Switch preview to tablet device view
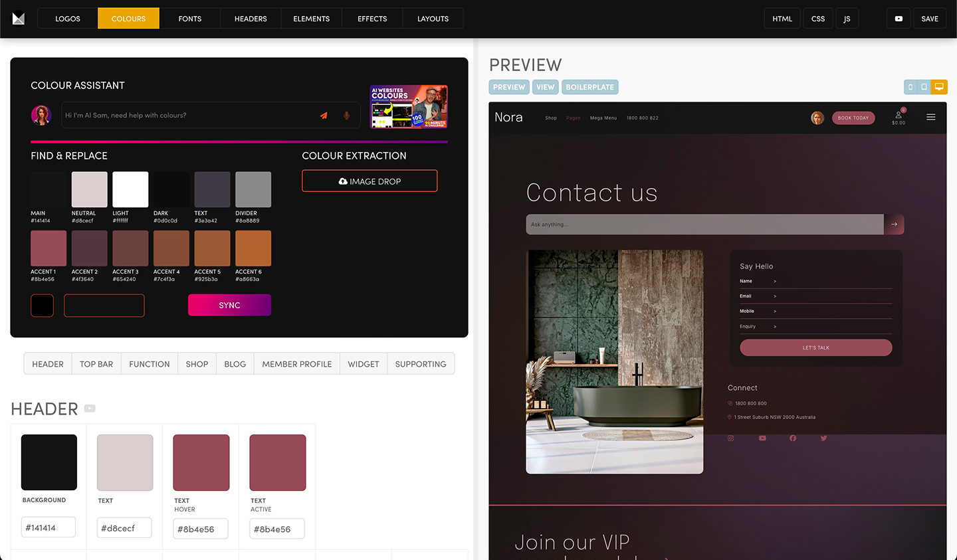Screen dimensions: 957x560 (924, 87)
